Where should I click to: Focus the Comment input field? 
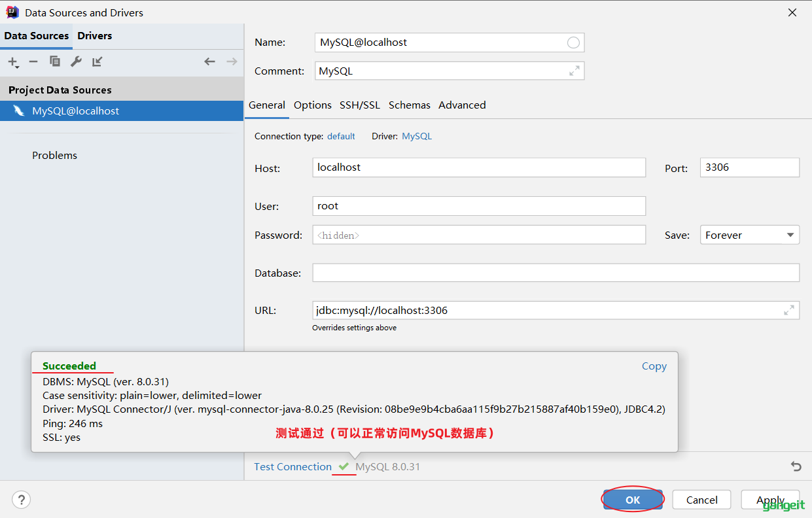[450, 71]
